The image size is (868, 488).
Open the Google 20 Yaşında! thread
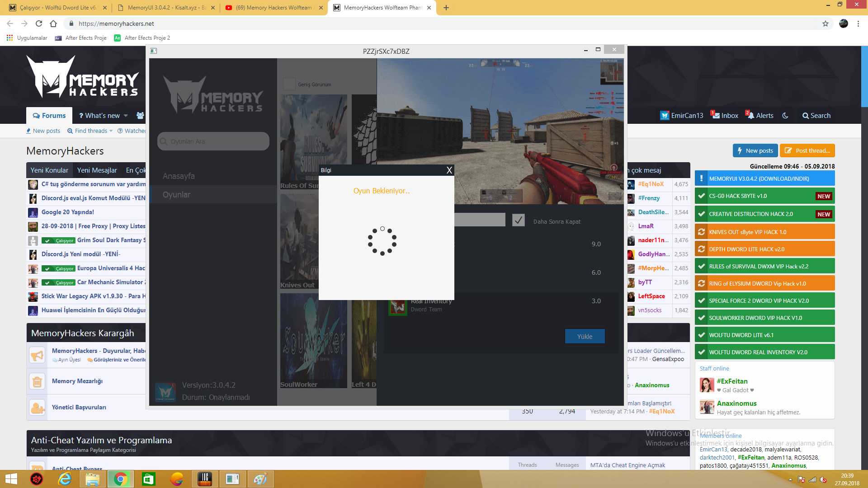(x=68, y=212)
